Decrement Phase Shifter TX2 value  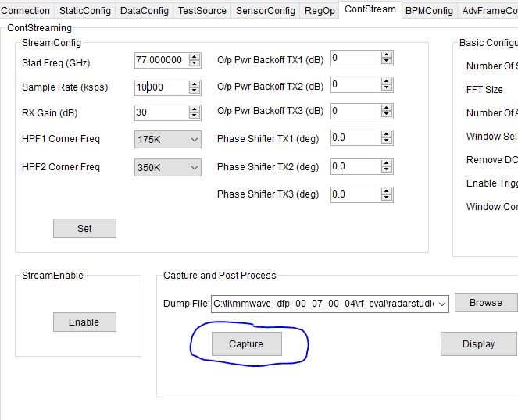tap(387, 170)
